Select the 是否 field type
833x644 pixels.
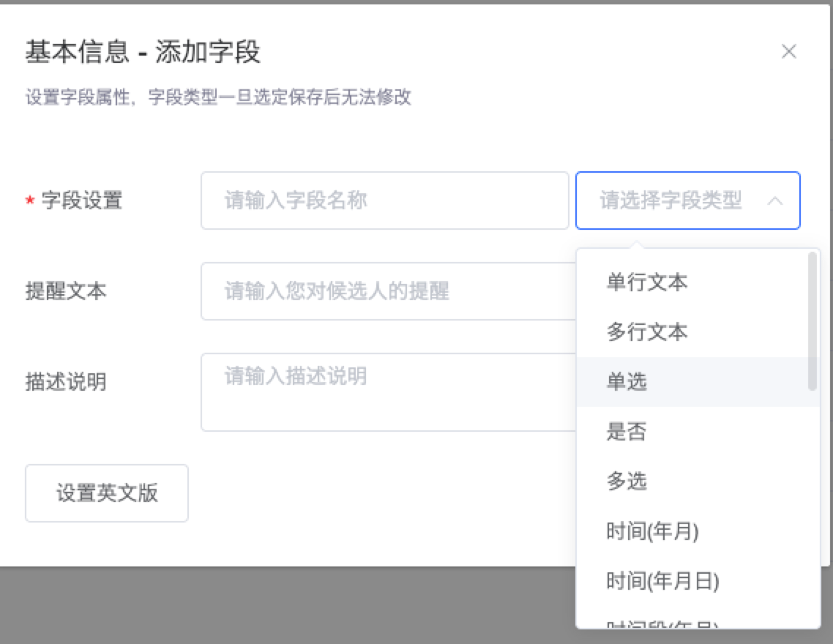627,432
